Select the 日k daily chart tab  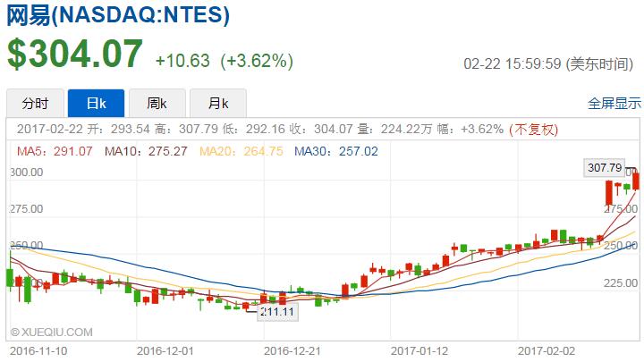coord(96,104)
